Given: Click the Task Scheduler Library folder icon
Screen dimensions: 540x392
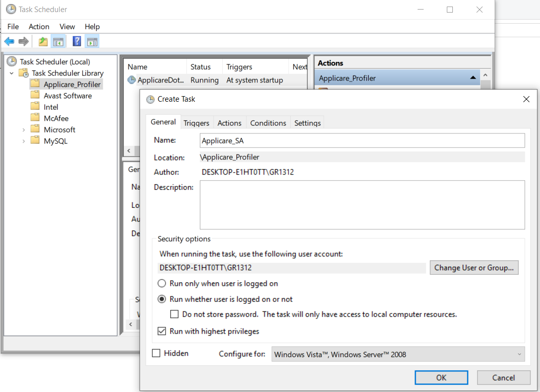Looking at the screenshot, I should coord(24,73).
